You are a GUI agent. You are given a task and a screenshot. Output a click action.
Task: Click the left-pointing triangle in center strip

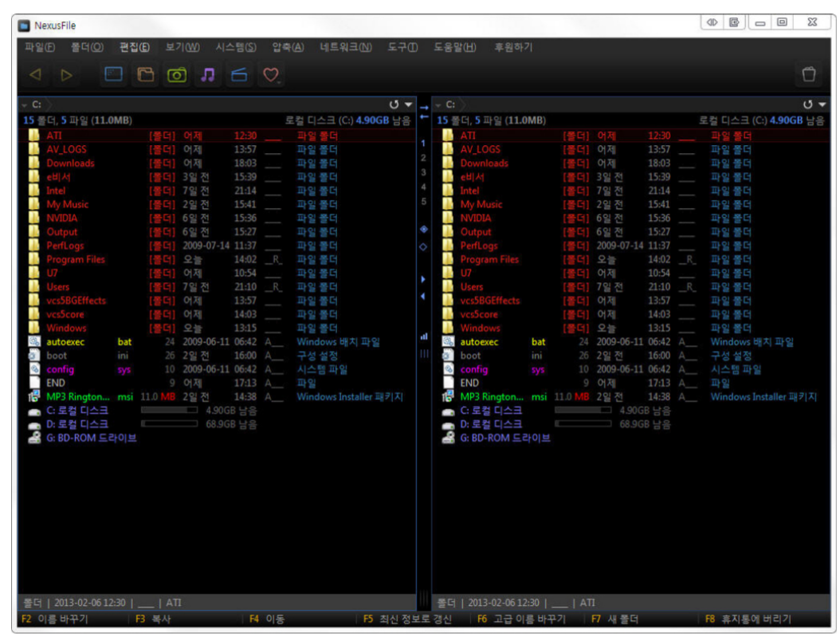pyautogui.click(x=423, y=296)
